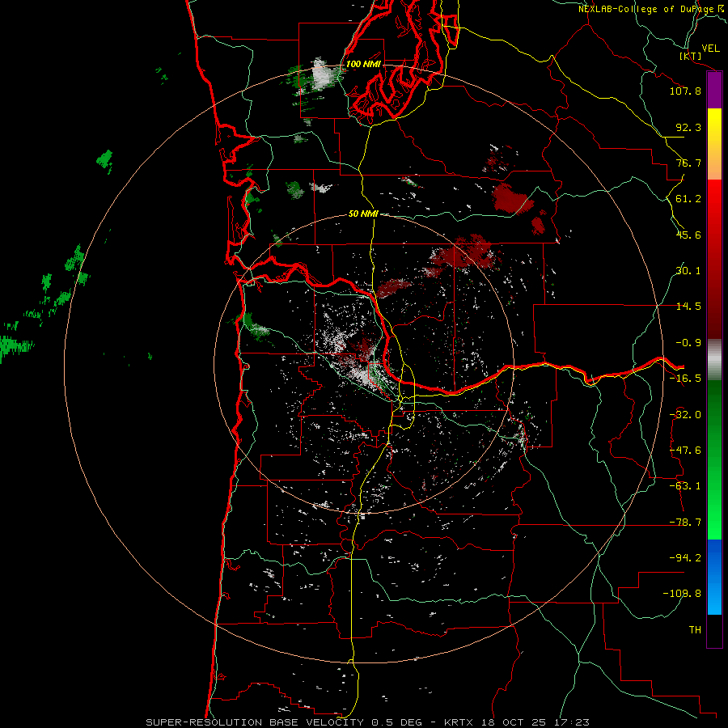
Task: Click the yellow-orange segment of color bar
Action: pos(714,144)
